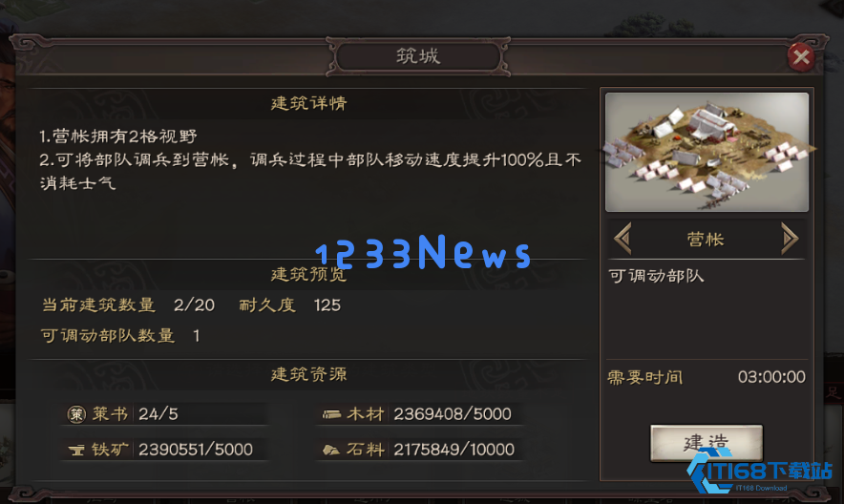844x504 pixels.
Task: Open the 建筑预览 section header
Action: [308, 274]
